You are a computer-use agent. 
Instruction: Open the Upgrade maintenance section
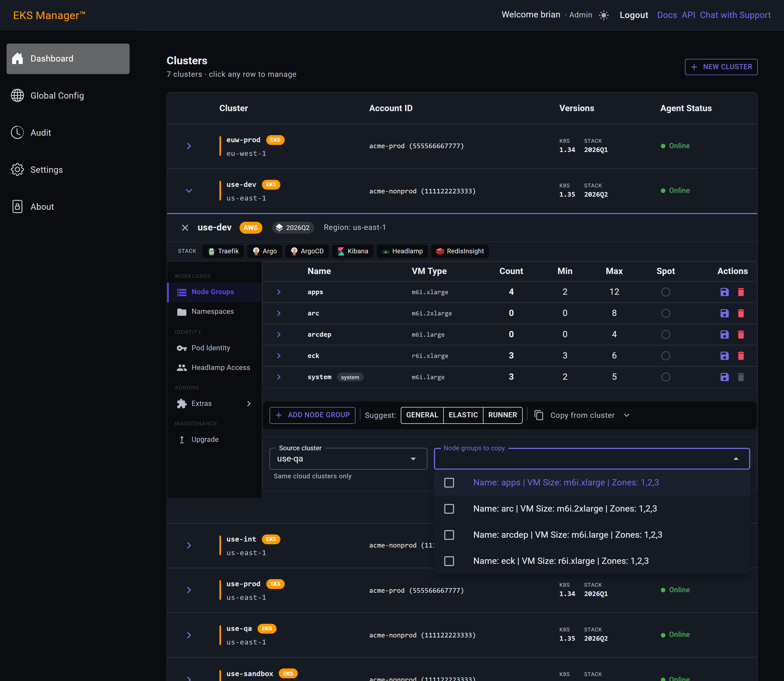214,439
